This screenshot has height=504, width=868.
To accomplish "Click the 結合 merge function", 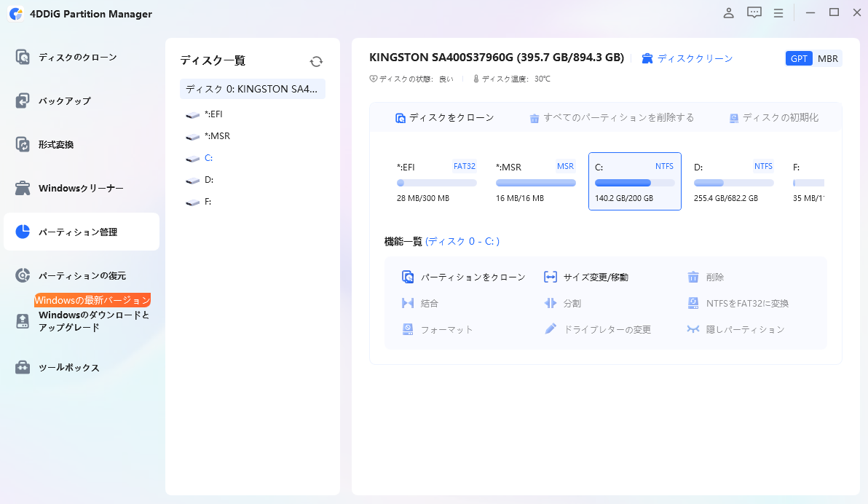I will 419,303.
